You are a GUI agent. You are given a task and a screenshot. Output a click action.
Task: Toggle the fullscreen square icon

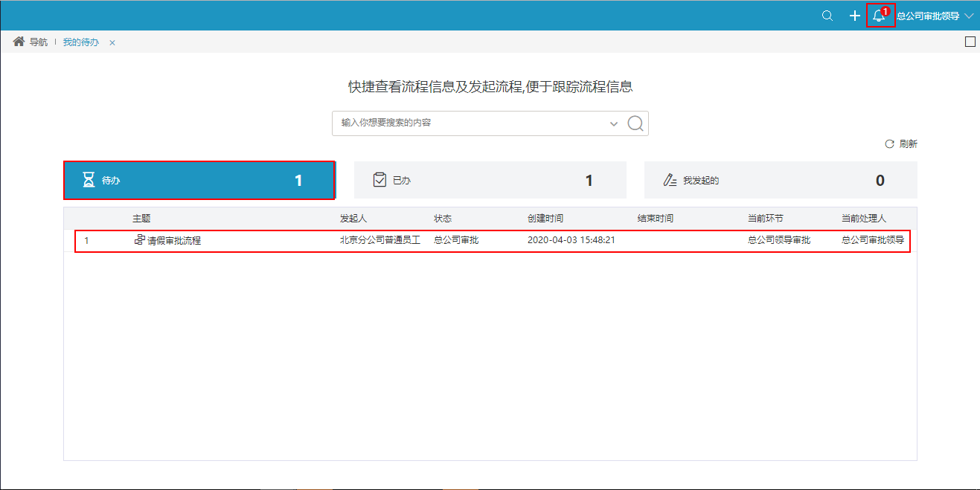click(x=970, y=42)
